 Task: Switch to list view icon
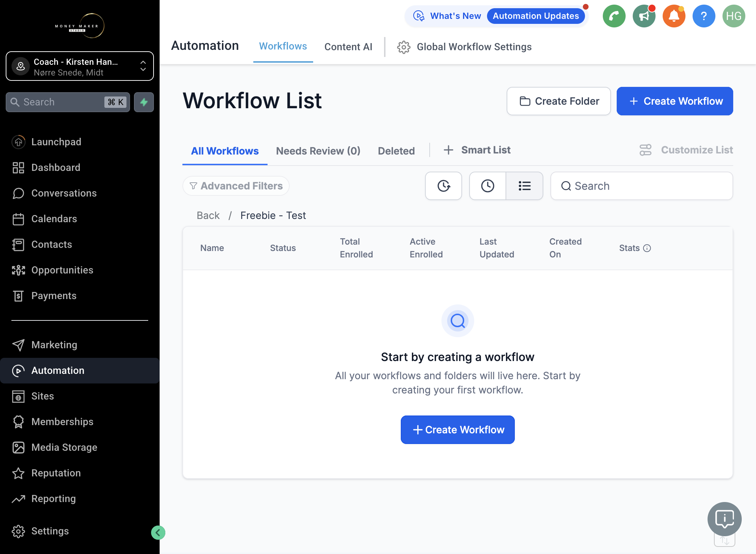(524, 186)
